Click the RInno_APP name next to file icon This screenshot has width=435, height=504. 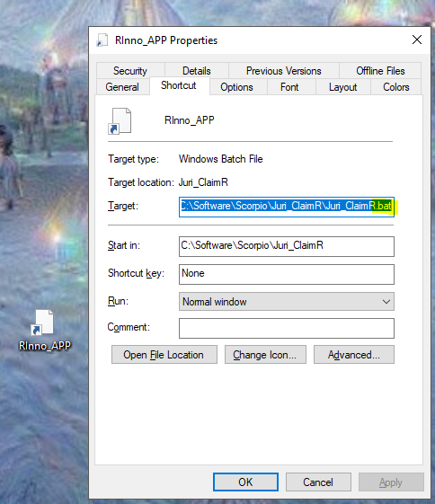[x=190, y=120]
